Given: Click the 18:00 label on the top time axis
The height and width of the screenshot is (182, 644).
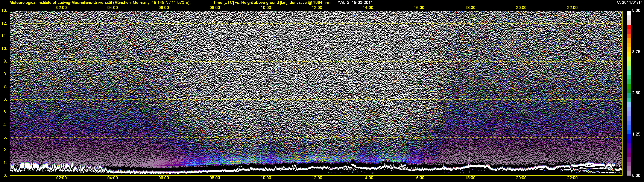Looking at the screenshot, I should click(470, 8).
